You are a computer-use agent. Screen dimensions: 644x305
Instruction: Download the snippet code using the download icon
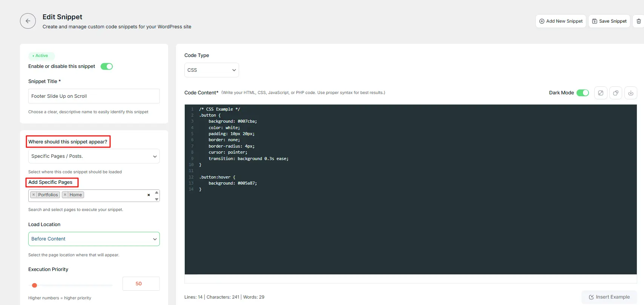point(631,93)
